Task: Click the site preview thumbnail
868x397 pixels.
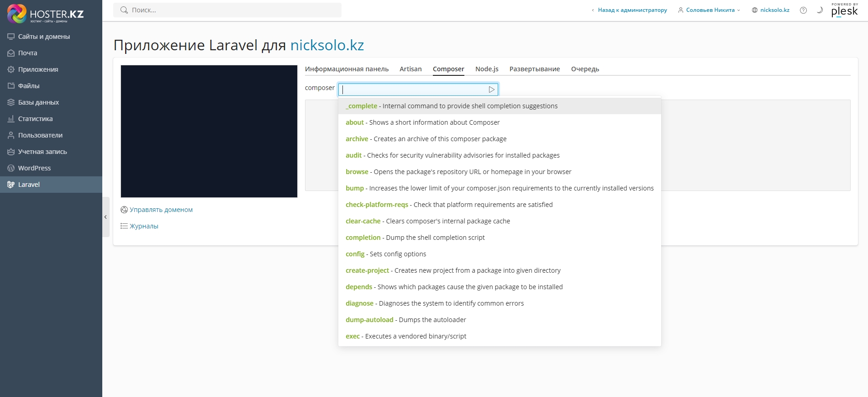Action: point(209,132)
